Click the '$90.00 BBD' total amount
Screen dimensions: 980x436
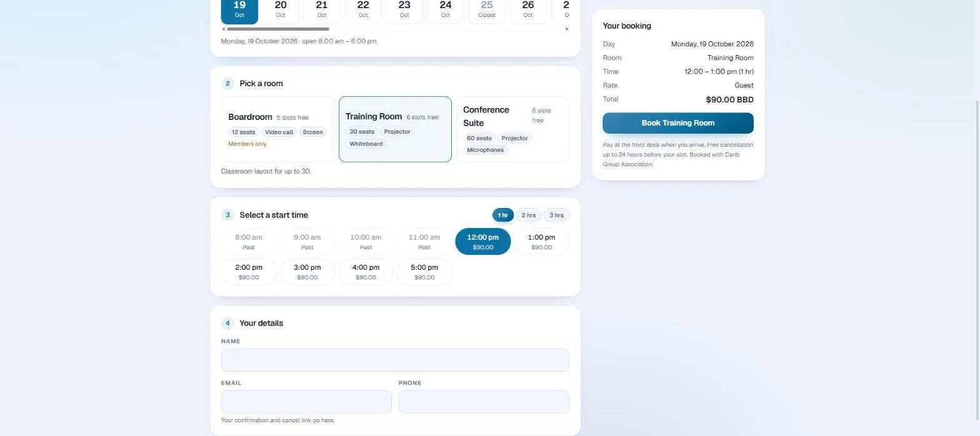729,99
